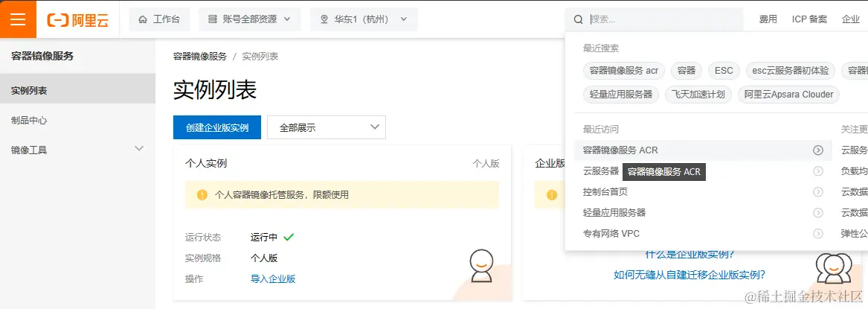
Task: Select 实例列表 in sidebar
Action: point(77,90)
